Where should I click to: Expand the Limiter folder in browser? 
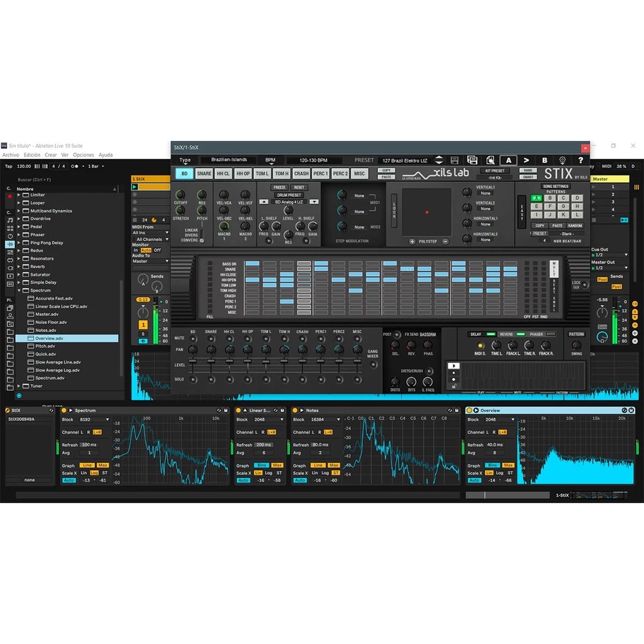(18, 195)
